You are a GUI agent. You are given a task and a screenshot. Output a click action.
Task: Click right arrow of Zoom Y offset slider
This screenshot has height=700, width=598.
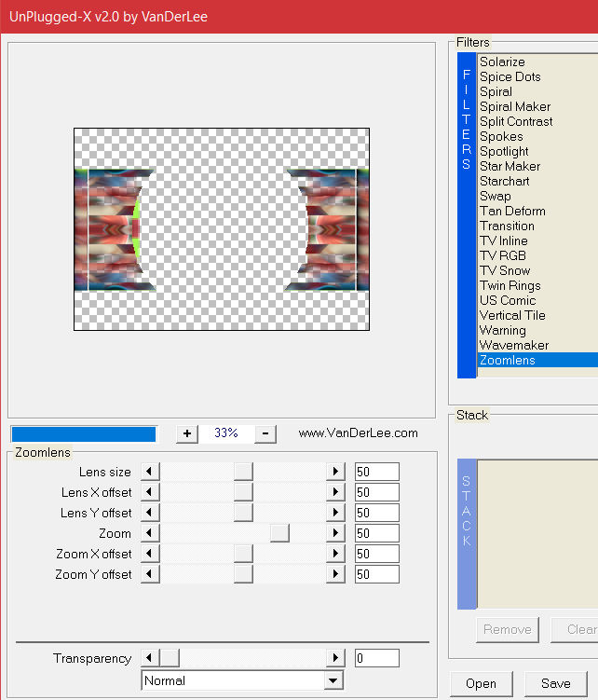(x=335, y=574)
